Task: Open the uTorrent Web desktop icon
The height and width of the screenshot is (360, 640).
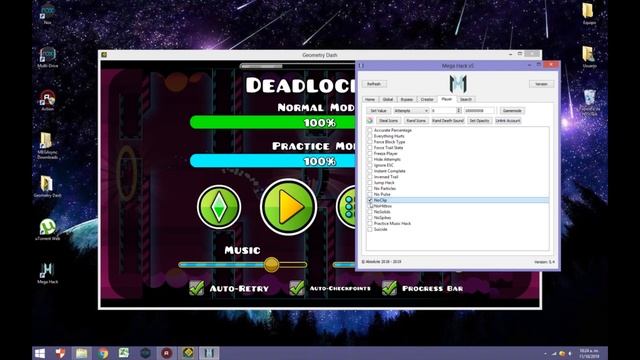Action: click(x=48, y=229)
